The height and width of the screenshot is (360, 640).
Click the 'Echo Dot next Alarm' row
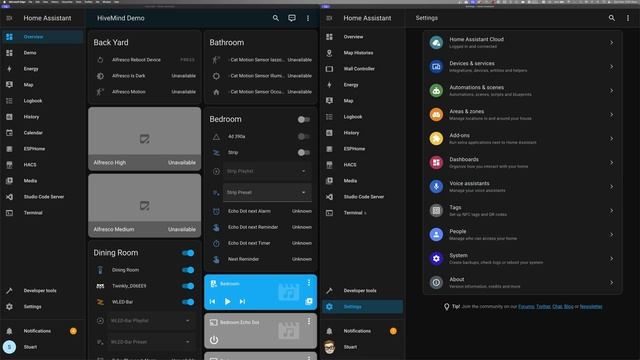pos(261,211)
